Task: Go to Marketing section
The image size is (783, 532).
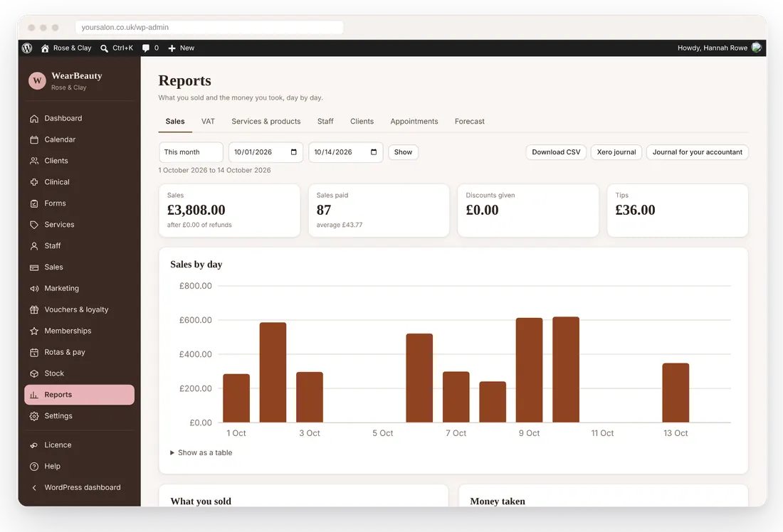Action: (x=79, y=289)
